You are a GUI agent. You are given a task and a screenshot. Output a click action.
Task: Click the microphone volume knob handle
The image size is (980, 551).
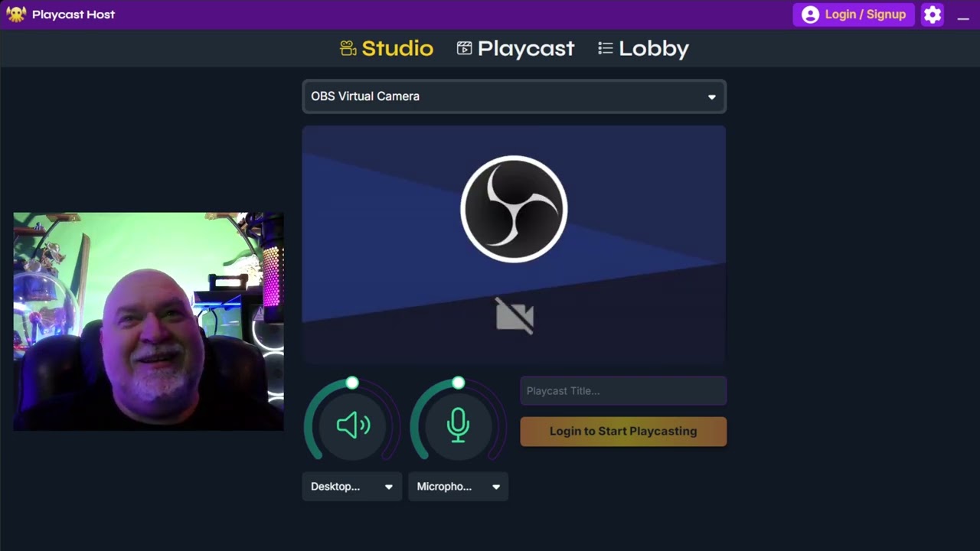(x=458, y=383)
